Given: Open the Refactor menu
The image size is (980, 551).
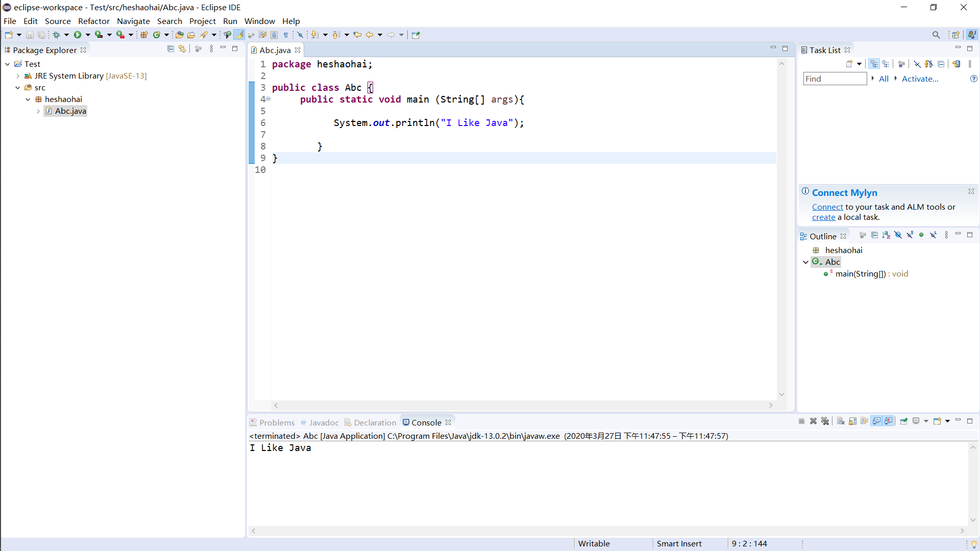Looking at the screenshot, I should pyautogui.click(x=93, y=21).
